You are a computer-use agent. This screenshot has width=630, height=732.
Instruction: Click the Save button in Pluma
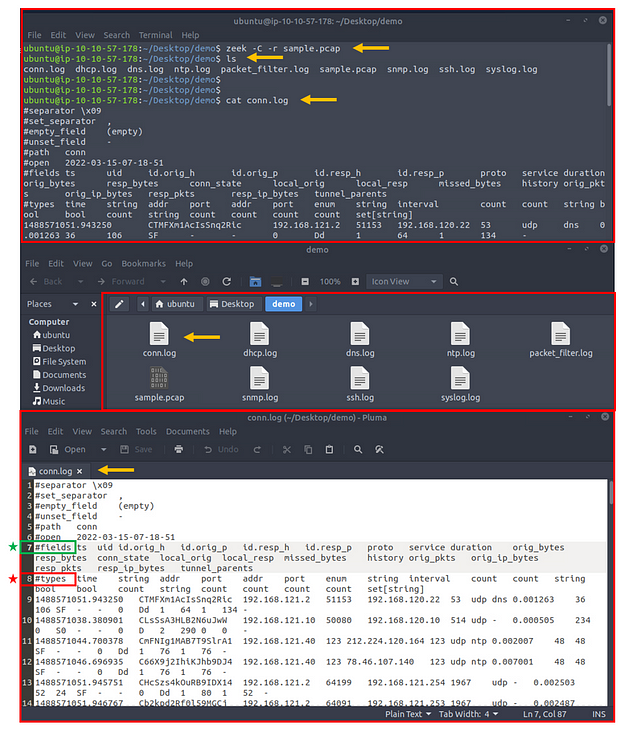tap(136, 449)
